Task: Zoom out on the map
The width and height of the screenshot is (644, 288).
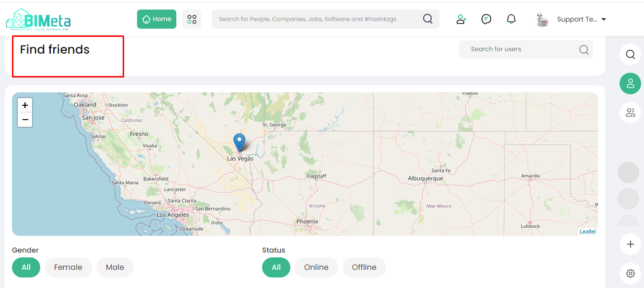Action: coord(25,120)
